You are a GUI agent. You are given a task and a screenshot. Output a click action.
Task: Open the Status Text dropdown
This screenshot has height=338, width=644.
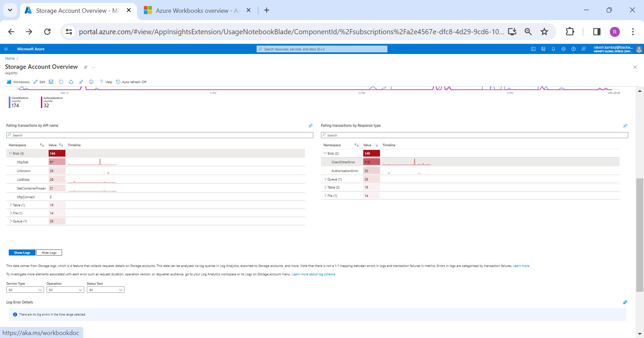(105, 290)
